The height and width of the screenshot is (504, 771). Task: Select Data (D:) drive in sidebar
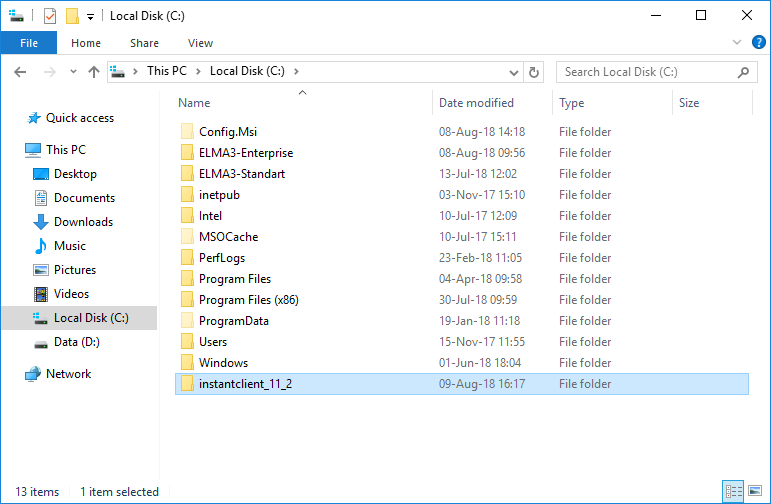click(76, 342)
